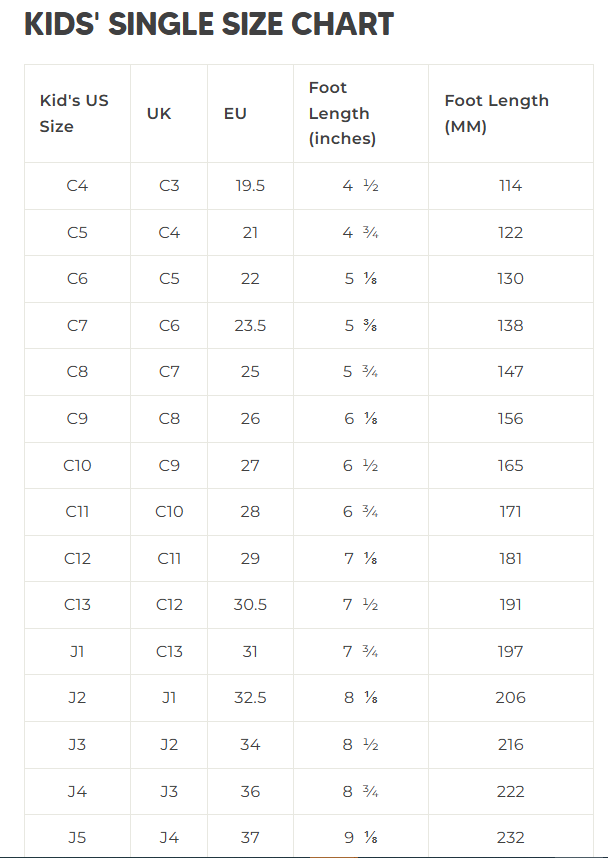Select the Foot Length (MM) header
Screen dimensions: 608x858
[x=496, y=113]
